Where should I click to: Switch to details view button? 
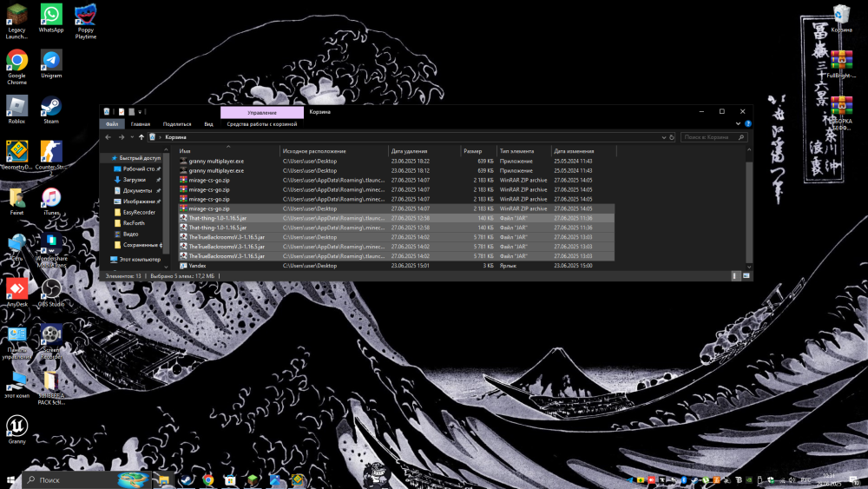(735, 276)
